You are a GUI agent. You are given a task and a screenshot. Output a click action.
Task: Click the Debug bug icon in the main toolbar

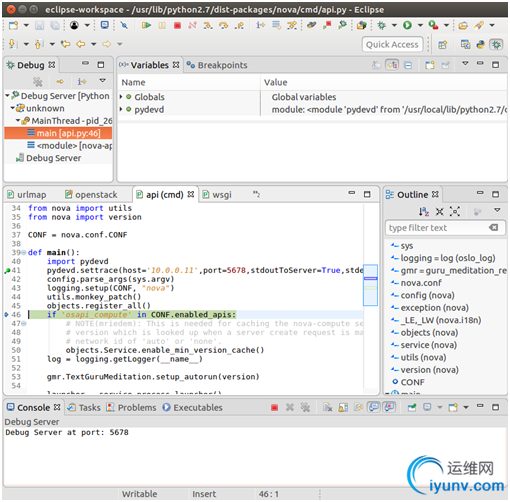tap(381, 25)
